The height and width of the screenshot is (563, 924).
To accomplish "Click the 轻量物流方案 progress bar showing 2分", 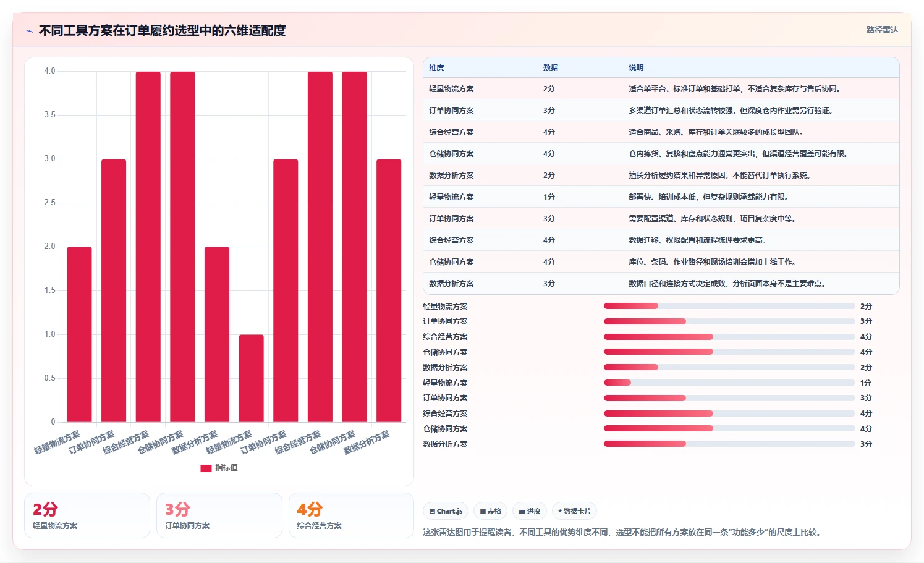I will 729,306.
